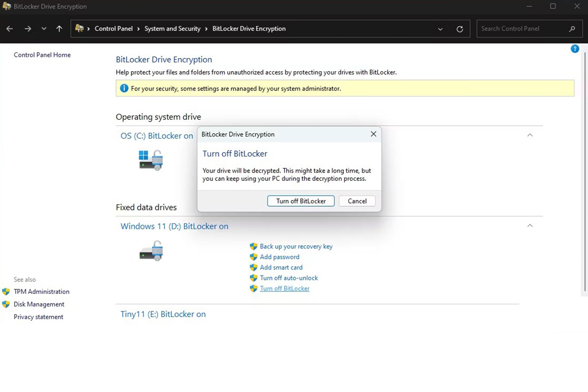
Task: Click the first breadcrumb separator arrow
Action: pyautogui.click(x=89, y=29)
